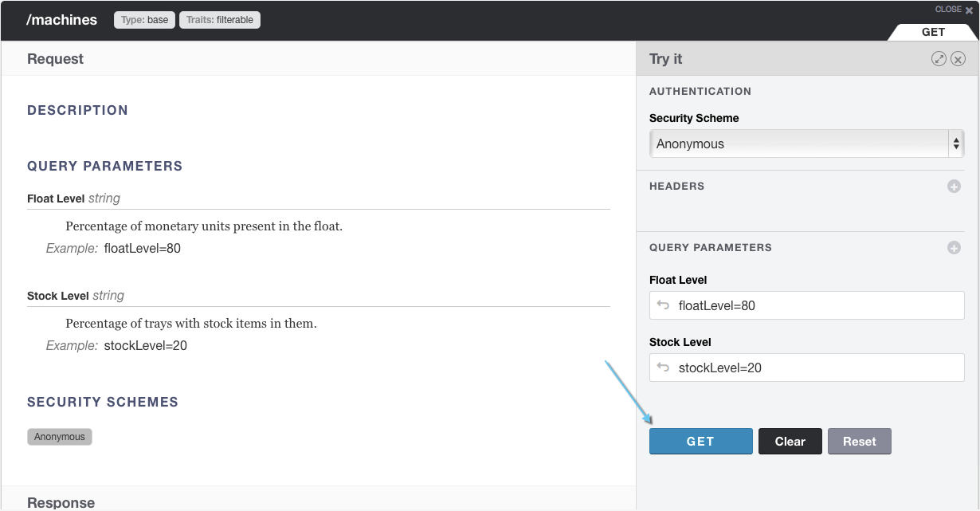The image size is (980, 511).
Task: Open the /machines resource heading
Action: click(x=62, y=20)
